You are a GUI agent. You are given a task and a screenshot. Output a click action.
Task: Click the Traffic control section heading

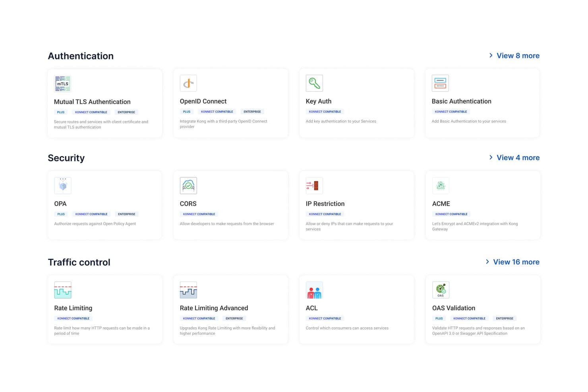click(79, 263)
